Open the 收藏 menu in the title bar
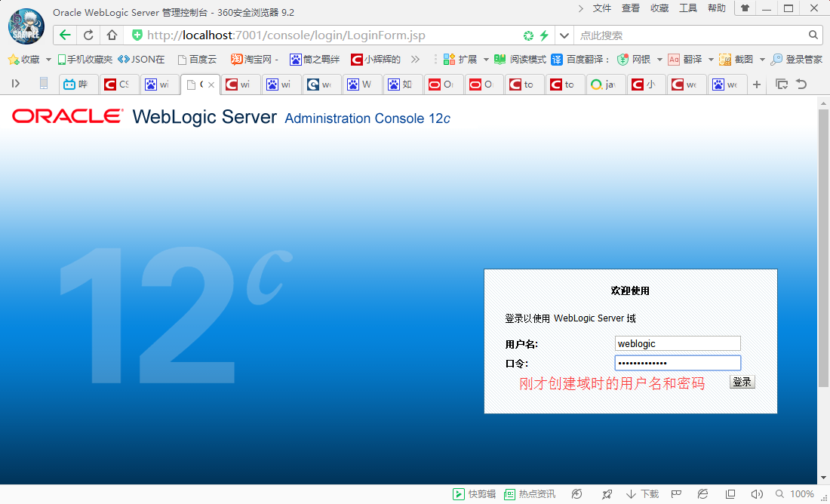This screenshot has width=830, height=504. point(659,8)
